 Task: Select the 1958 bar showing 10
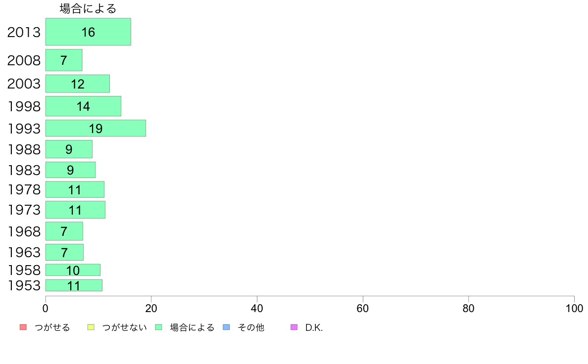(x=73, y=270)
